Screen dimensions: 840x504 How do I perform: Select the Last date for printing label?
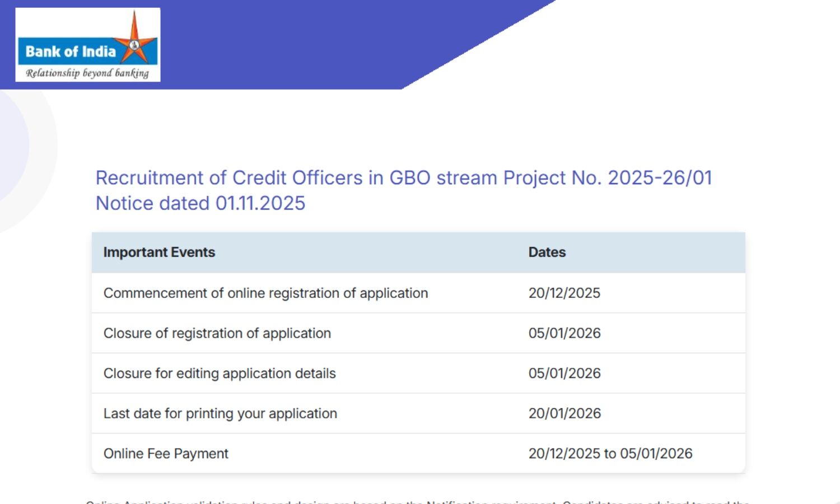pyautogui.click(x=220, y=413)
